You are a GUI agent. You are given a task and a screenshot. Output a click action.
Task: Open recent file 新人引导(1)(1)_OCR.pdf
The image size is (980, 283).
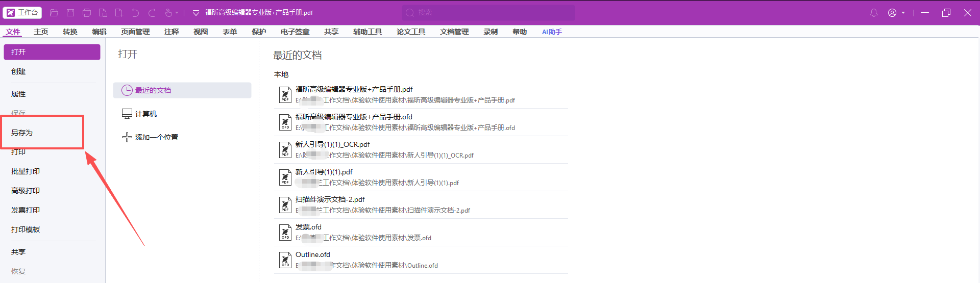pyautogui.click(x=421, y=150)
